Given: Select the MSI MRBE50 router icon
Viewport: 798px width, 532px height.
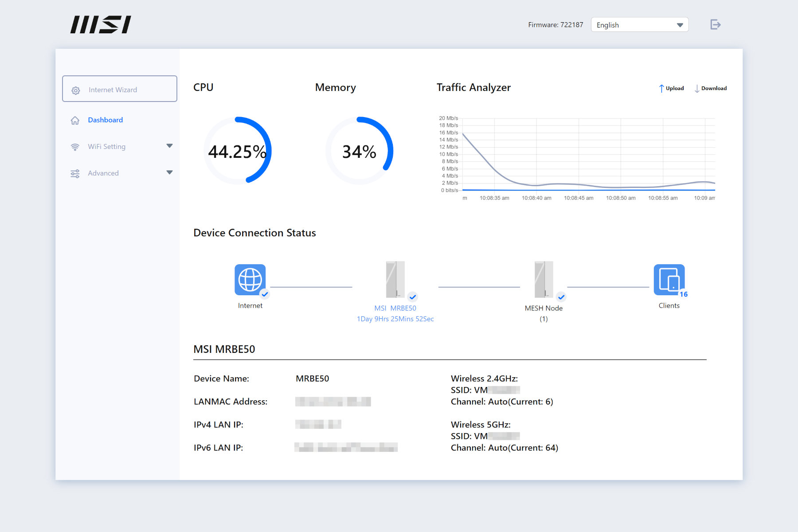Looking at the screenshot, I should click(x=395, y=279).
